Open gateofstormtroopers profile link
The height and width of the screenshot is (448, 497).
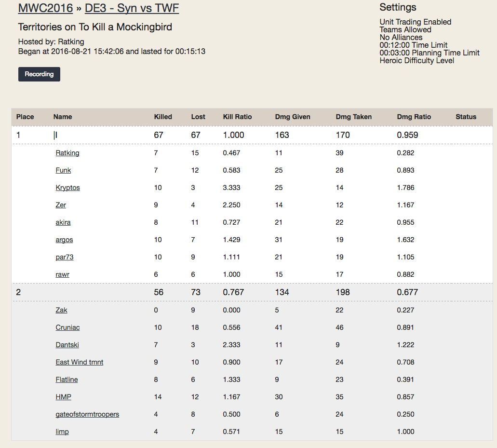pyautogui.click(x=87, y=414)
